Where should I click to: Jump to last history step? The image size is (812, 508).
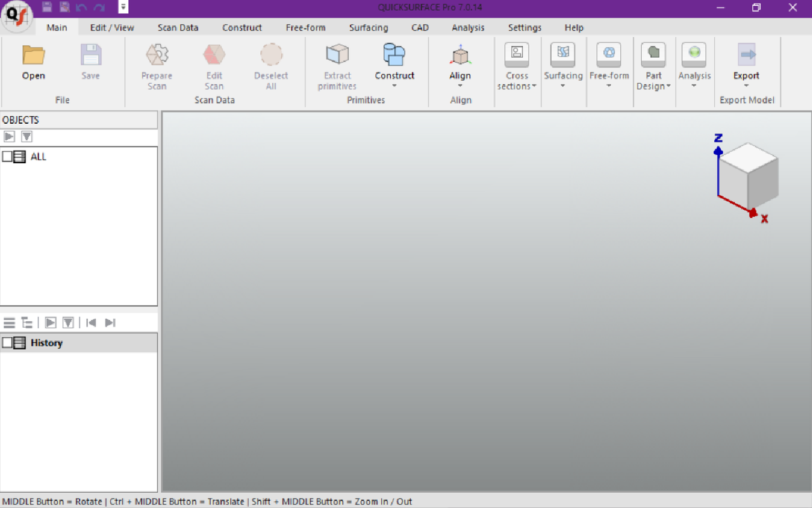point(110,323)
